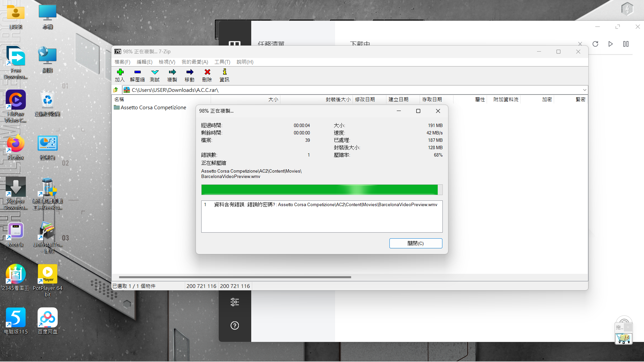This screenshot has width=644, height=362.
Task: Click the 測試 (Test) toolbar icon
Action: [155, 72]
